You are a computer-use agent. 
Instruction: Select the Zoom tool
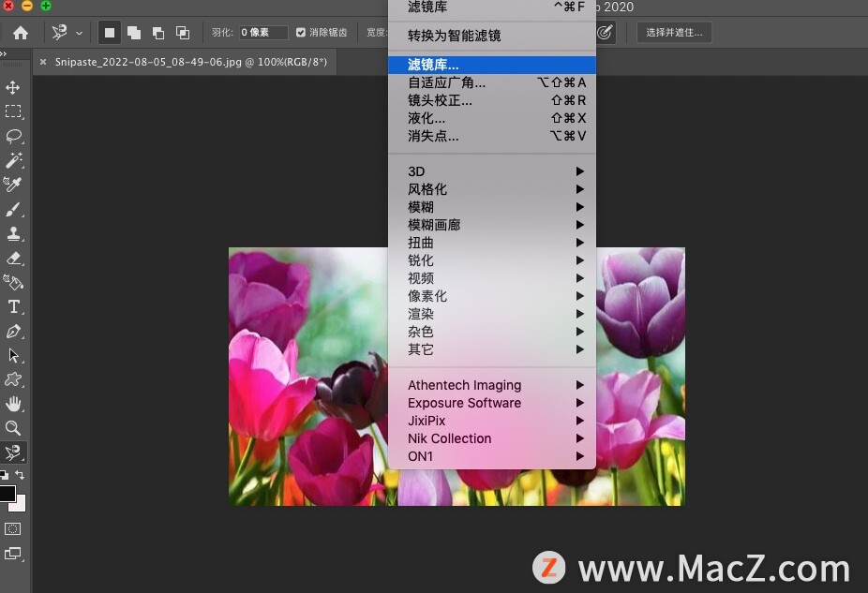pos(13,427)
